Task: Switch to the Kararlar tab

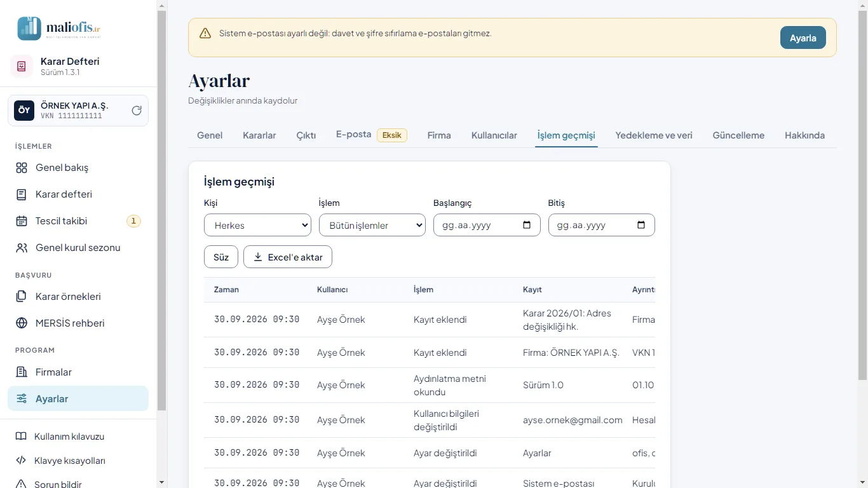Action: click(259, 135)
